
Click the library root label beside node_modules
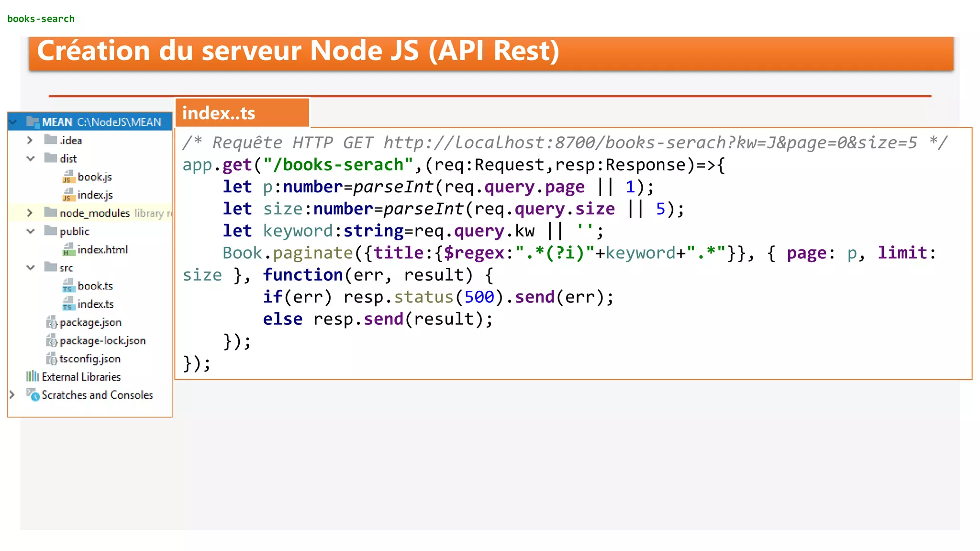point(153,213)
